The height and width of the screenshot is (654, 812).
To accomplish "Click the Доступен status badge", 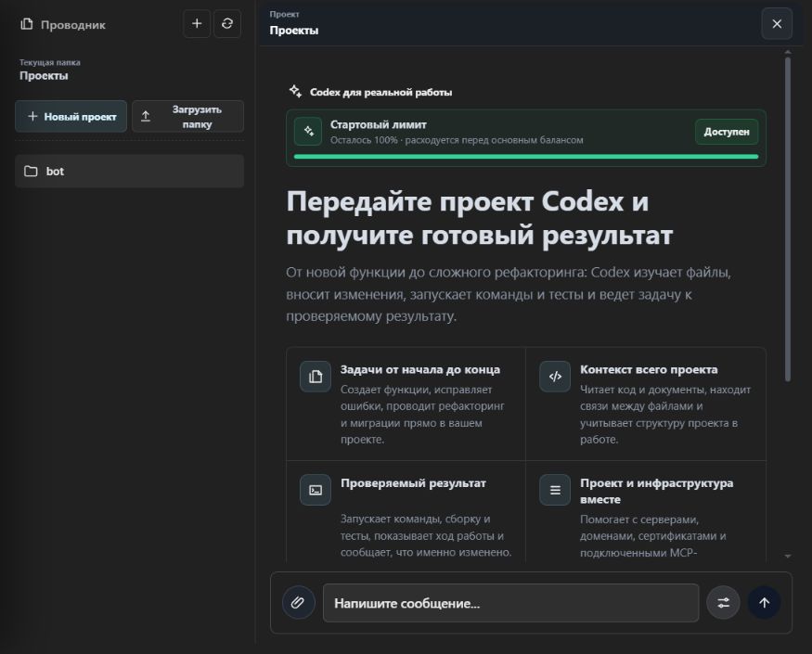I will 727,132.
